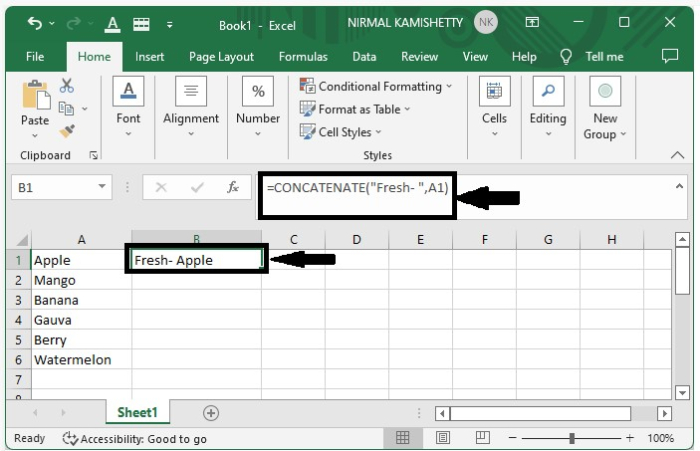
Task: Open Accessibility: Good to go status
Action: tap(134, 439)
